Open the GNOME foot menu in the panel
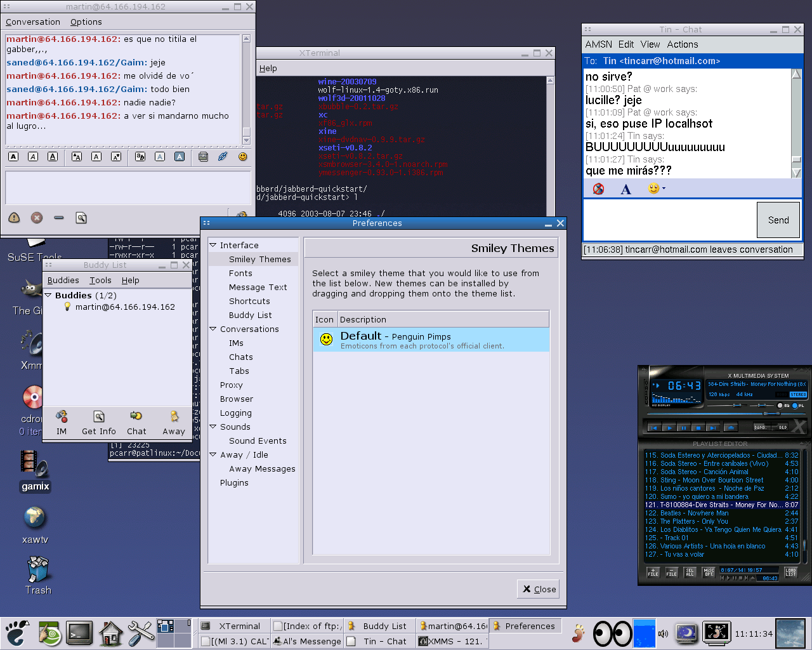 (16, 633)
